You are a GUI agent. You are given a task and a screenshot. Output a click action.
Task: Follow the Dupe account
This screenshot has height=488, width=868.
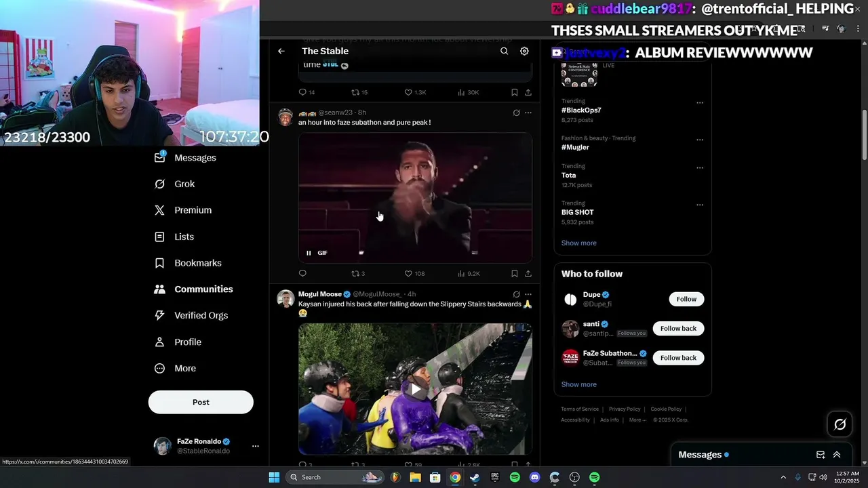point(686,299)
